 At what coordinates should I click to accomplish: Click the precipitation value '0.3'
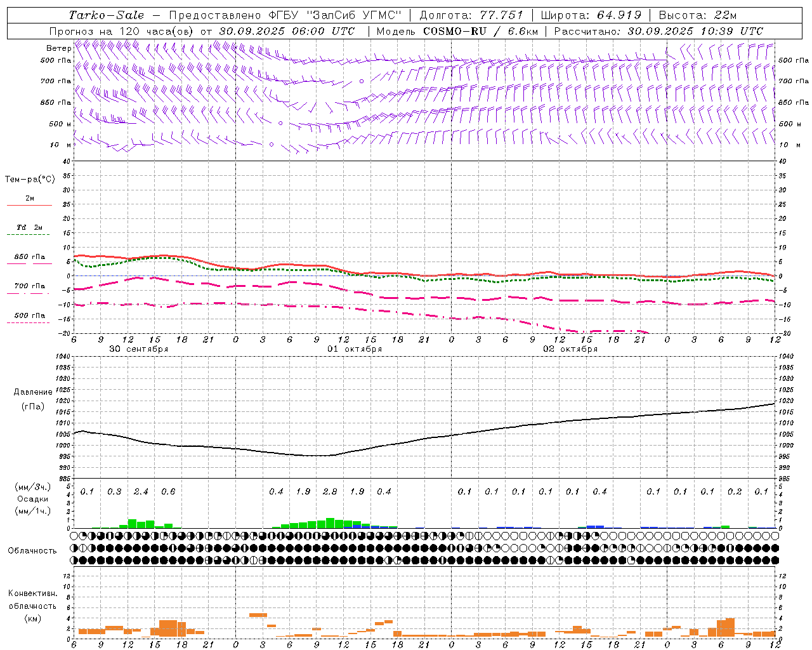pyautogui.click(x=114, y=492)
